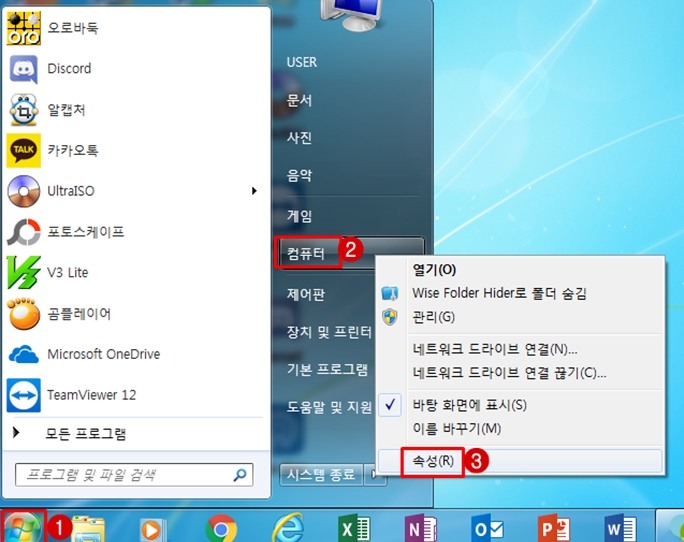Open Internet Explorer from the taskbar

[288, 528]
